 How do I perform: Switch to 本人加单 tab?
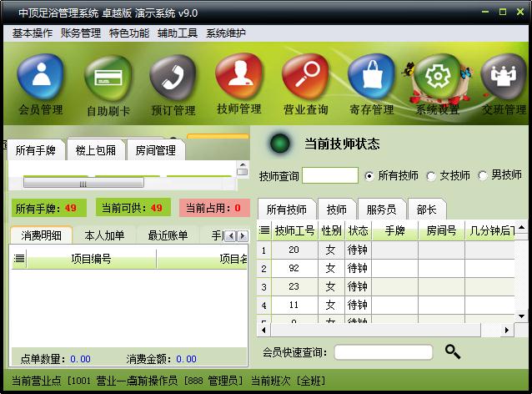coord(104,235)
